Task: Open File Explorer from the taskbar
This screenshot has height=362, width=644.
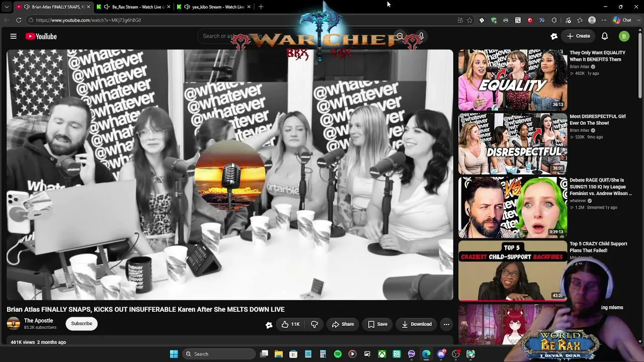Action: [279, 354]
